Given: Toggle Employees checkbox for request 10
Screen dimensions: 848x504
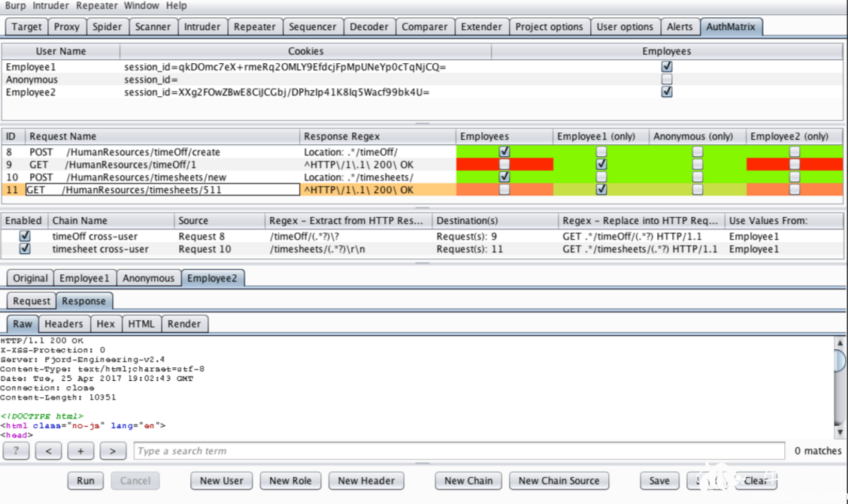Looking at the screenshot, I should (504, 177).
